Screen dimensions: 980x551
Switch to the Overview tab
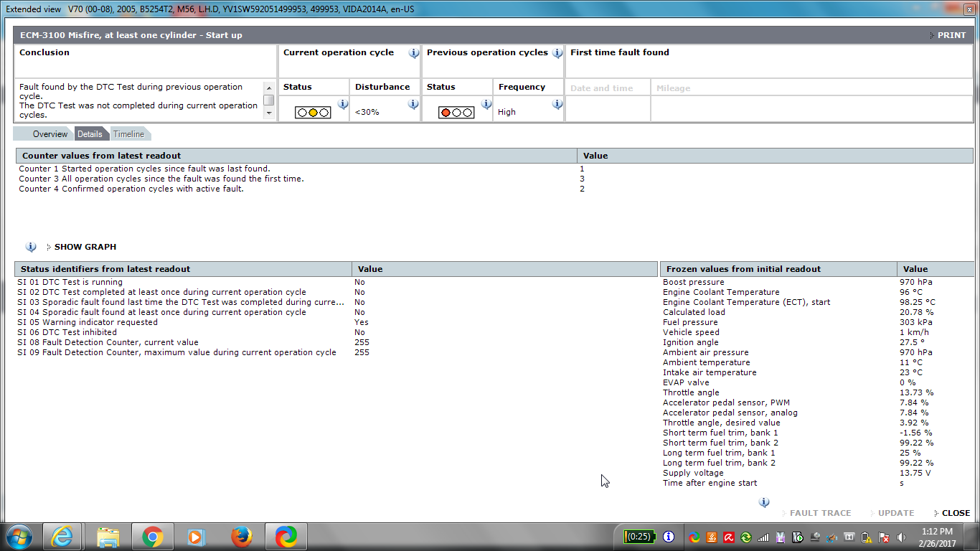tap(50, 134)
